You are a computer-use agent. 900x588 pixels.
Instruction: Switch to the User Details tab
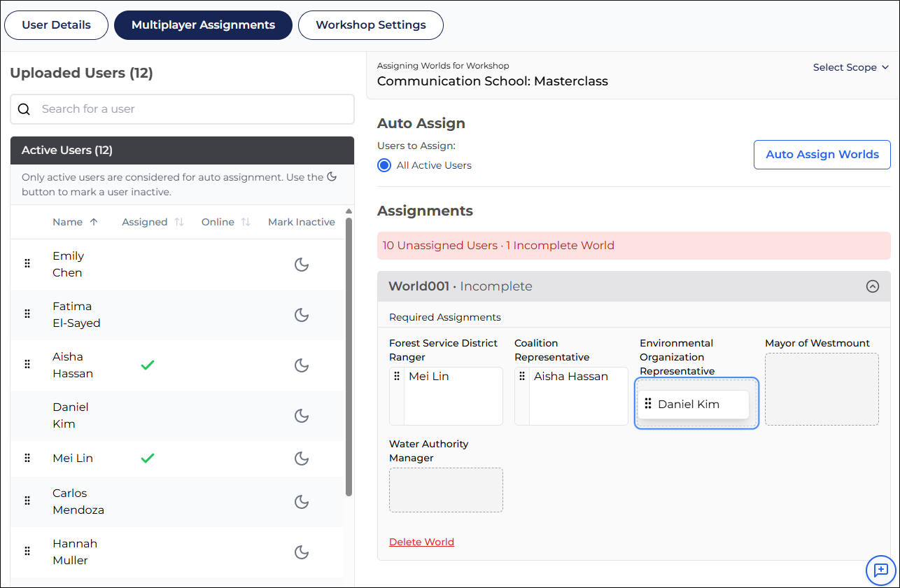[57, 25]
